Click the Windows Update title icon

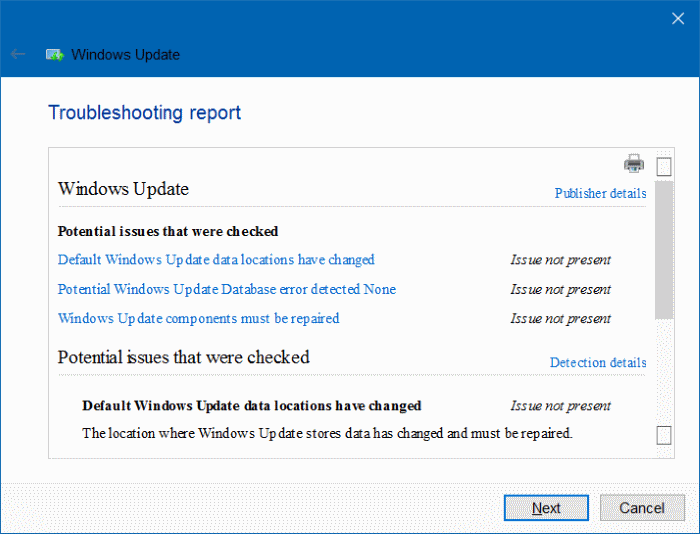point(55,55)
